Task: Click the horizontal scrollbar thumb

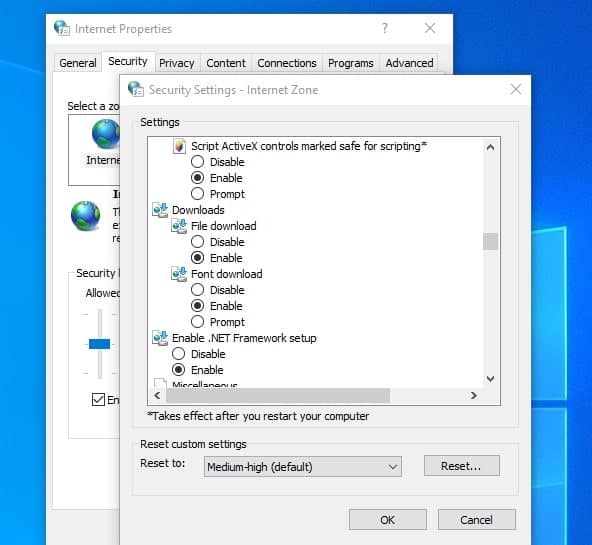Action: point(278,396)
